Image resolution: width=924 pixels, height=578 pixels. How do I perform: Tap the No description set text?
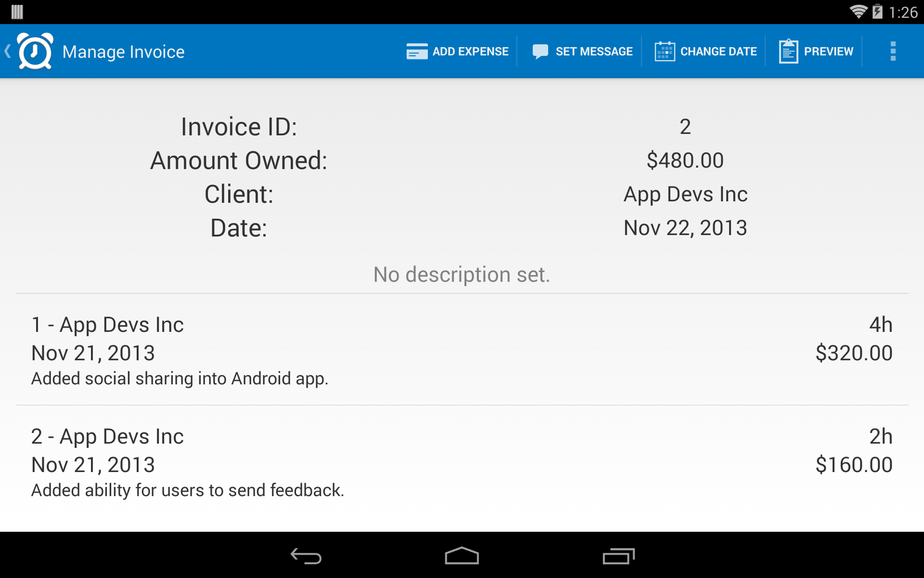point(461,274)
